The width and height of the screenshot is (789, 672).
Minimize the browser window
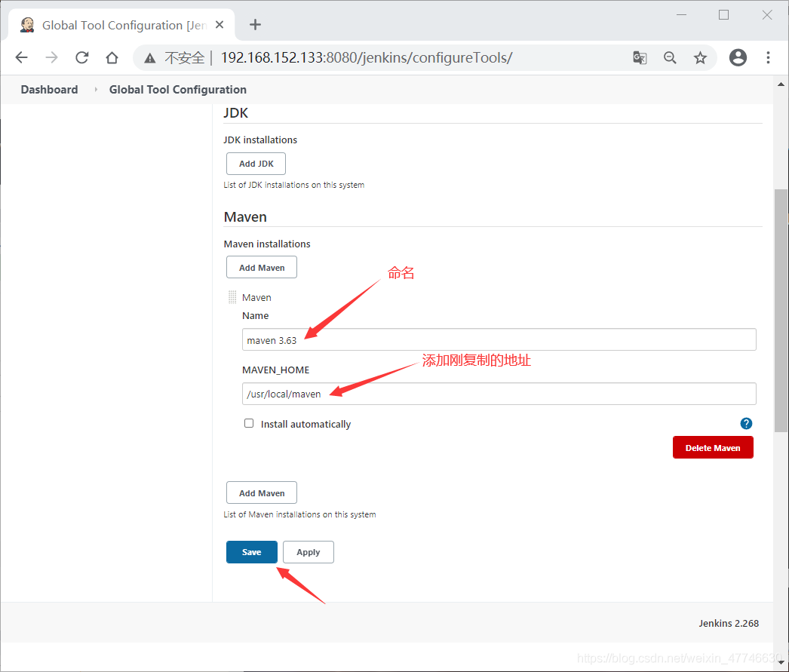click(x=681, y=15)
